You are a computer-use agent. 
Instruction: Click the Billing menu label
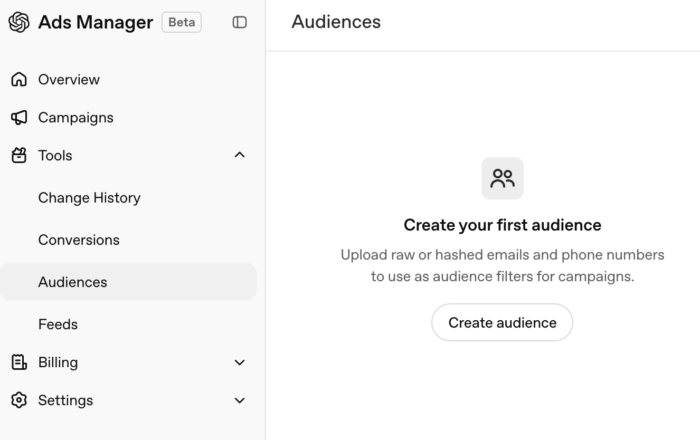58,362
